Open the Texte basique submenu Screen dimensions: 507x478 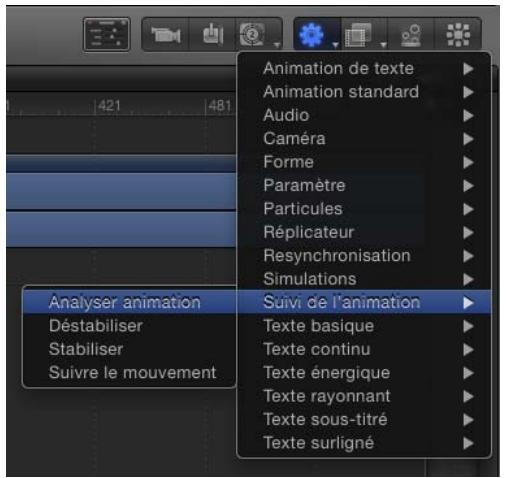(364, 326)
